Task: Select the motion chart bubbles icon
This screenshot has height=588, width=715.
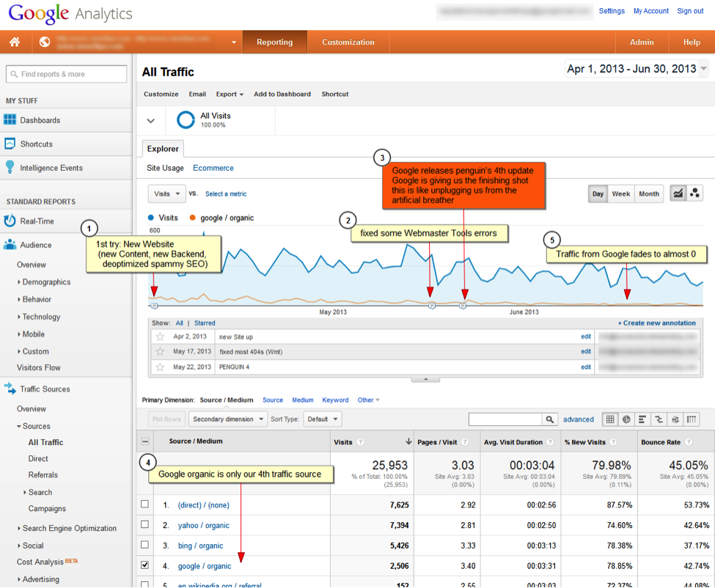Action: click(x=694, y=194)
